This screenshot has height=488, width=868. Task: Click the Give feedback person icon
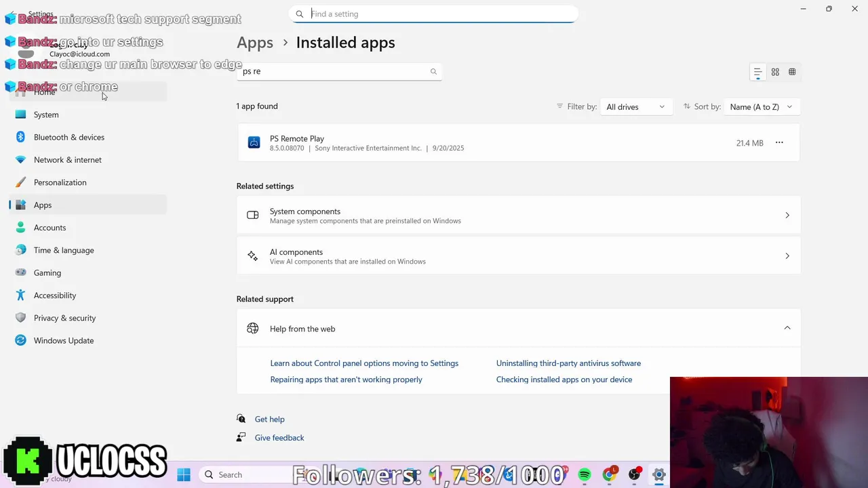[x=241, y=438]
